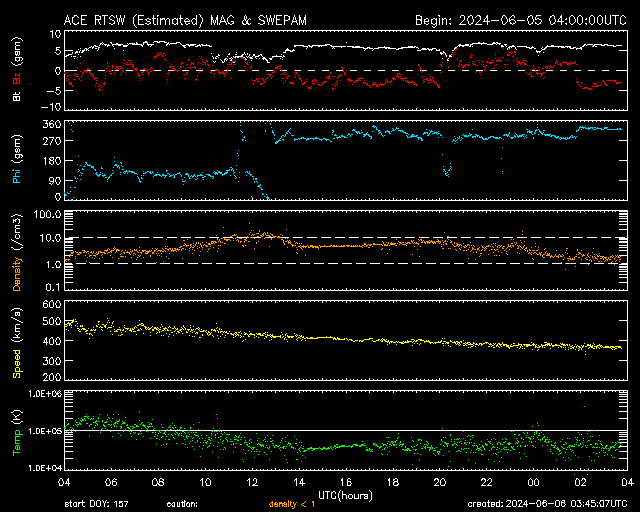640x512 pixels.
Task: Click the "1.0E+06" tick on the Temp axis
Action: click(45, 394)
